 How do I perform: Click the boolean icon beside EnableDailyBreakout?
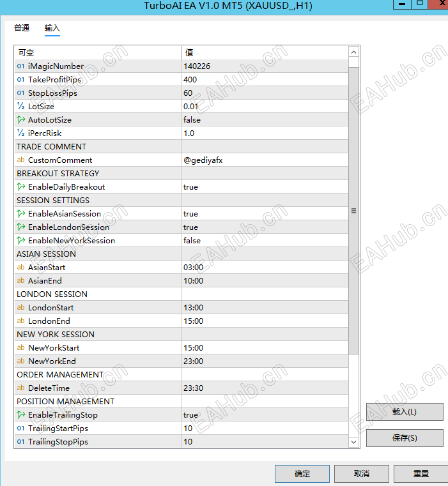[21, 187]
